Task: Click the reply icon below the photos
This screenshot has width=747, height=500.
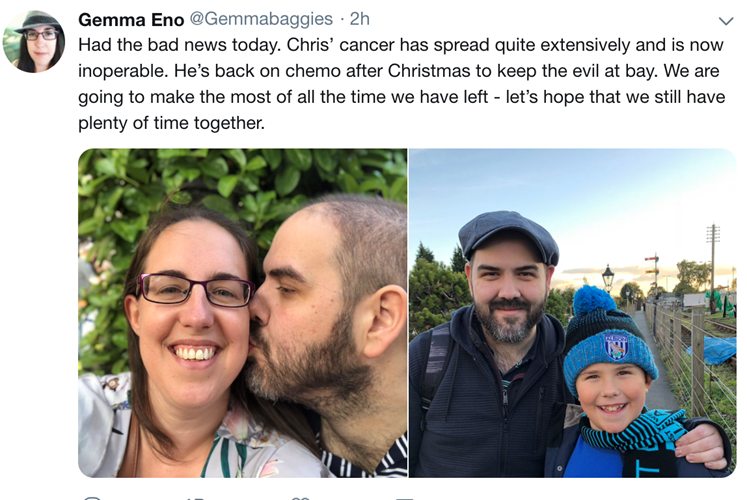Action: [x=93, y=498]
